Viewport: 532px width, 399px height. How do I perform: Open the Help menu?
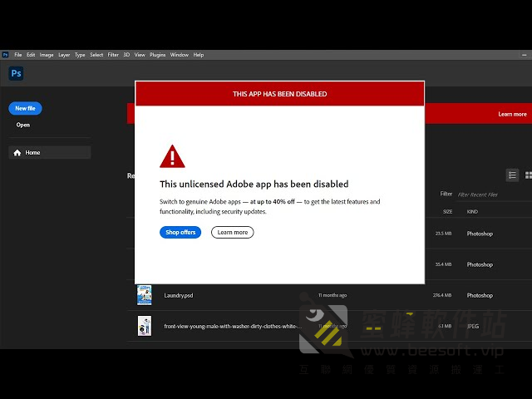click(x=199, y=55)
